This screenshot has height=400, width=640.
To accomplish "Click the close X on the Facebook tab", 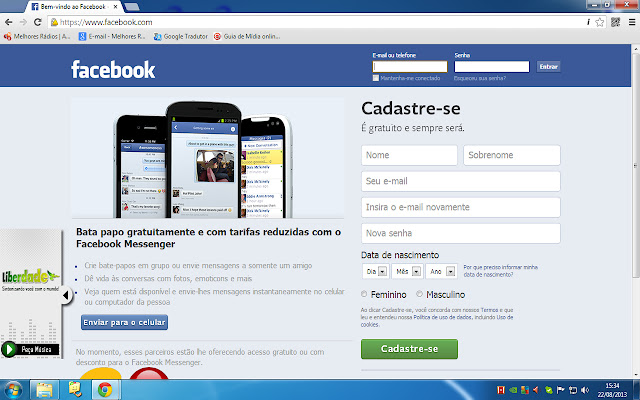I will click(x=116, y=7).
